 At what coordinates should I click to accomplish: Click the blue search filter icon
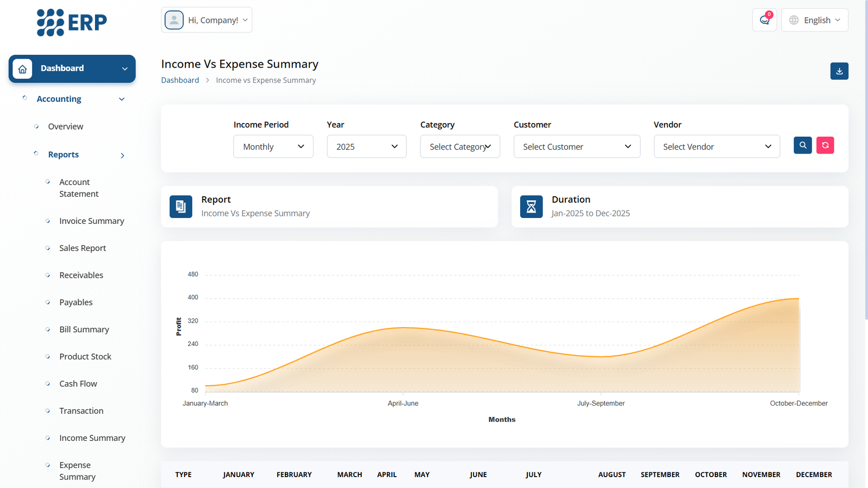pyautogui.click(x=802, y=145)
